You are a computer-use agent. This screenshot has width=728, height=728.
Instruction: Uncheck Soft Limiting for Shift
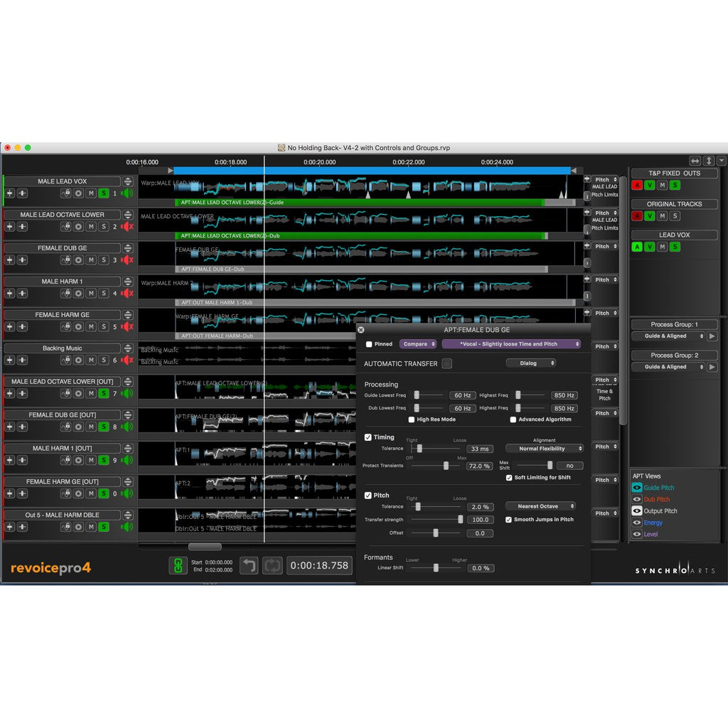[x=509, y=478]
